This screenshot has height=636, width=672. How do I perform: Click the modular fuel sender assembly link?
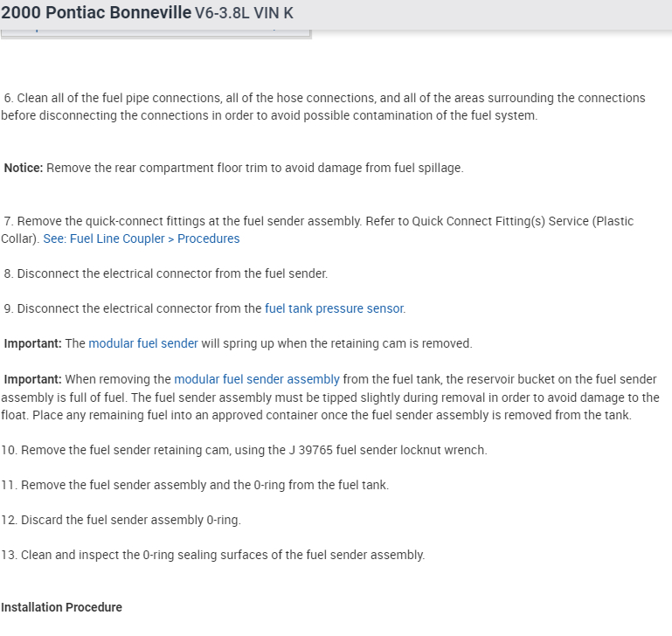coord(257,379)
